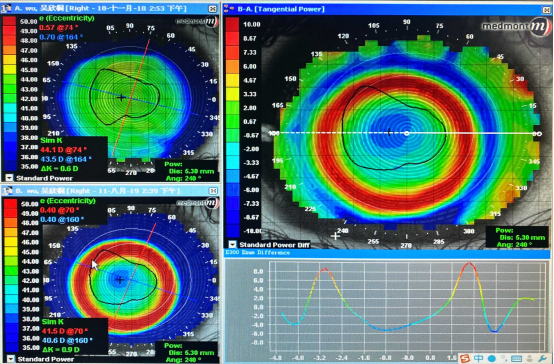Click the -10.00 blue swatch in difference scale
This screenshot has width=554, height=364.
[x=232, y=231]
